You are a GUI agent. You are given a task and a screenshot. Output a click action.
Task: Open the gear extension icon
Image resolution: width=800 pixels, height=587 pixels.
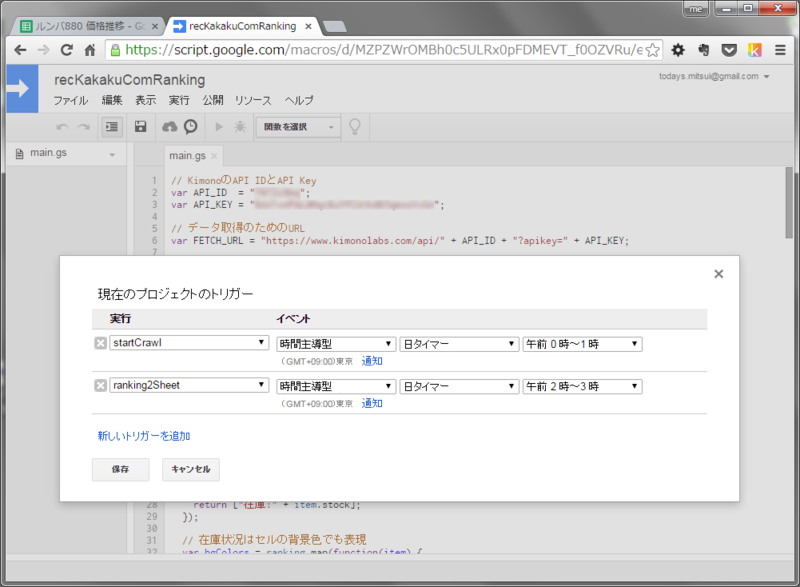pos(678,50)
